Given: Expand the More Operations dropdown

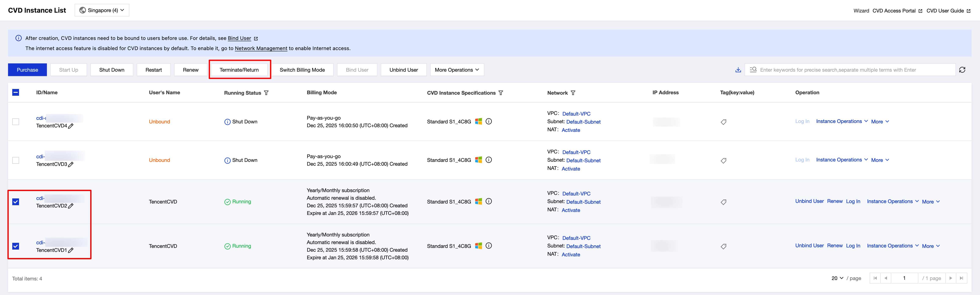Looking at the screenshot, I should click(x=457, y=70).
